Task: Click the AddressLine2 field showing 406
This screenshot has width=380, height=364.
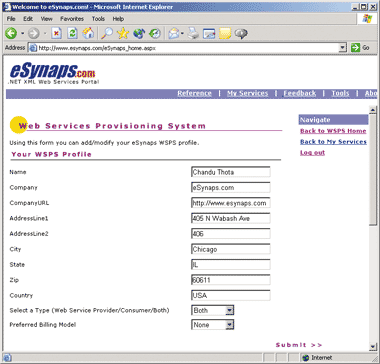Action: [x=231, y=234]
